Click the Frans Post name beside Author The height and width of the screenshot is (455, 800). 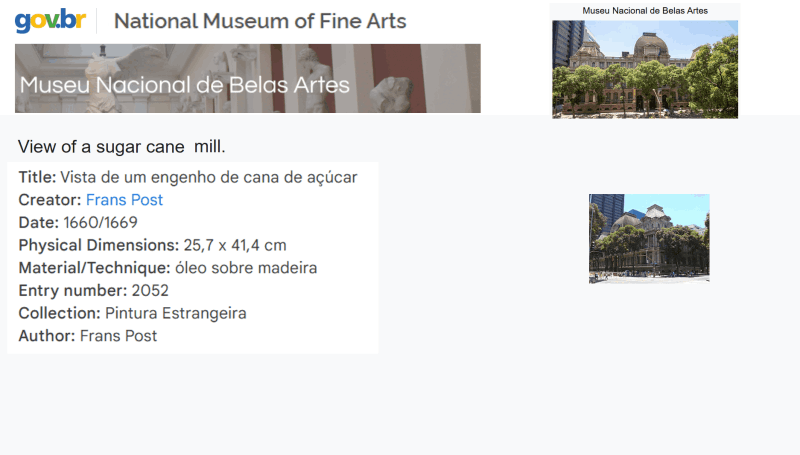(118, 336)
